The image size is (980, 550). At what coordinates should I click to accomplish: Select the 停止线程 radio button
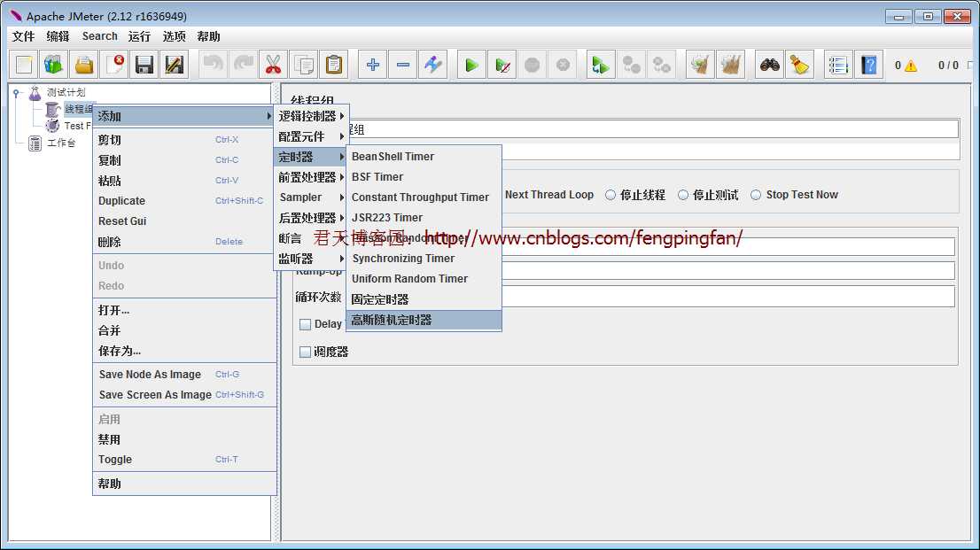tap(610, 195)
